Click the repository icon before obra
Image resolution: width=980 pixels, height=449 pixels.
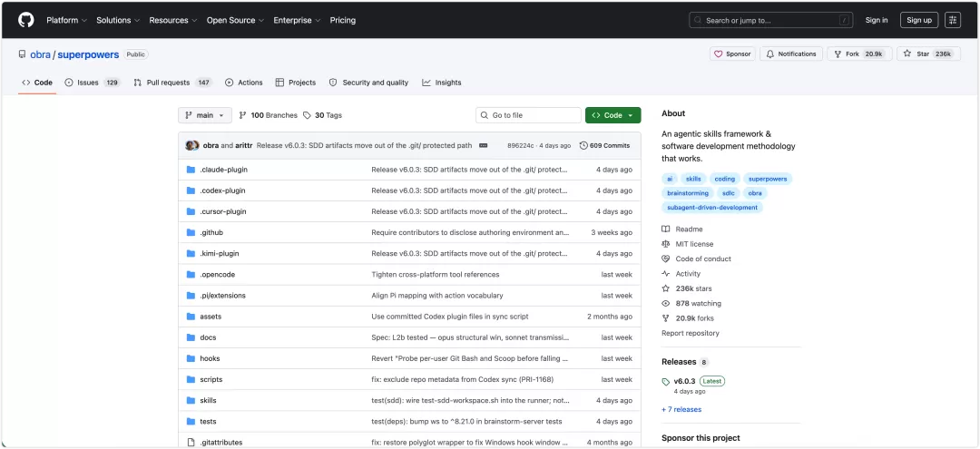coord(23,54)
